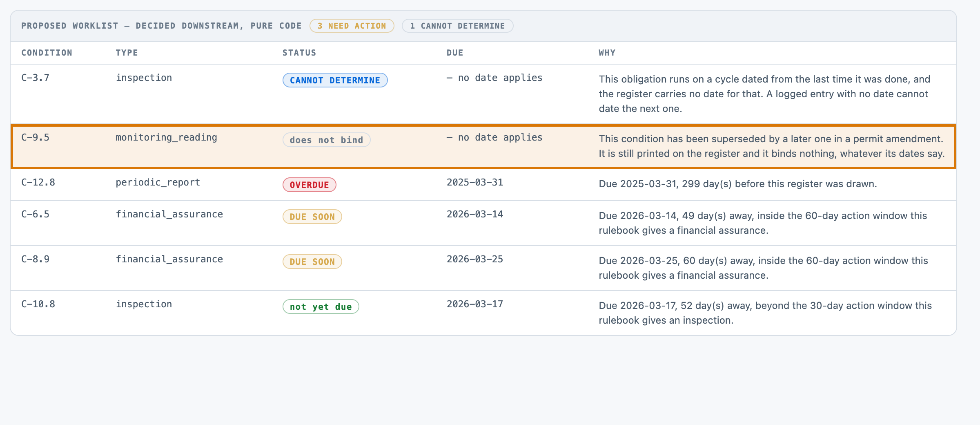Select the CONDITION column header

click(47, 53)
